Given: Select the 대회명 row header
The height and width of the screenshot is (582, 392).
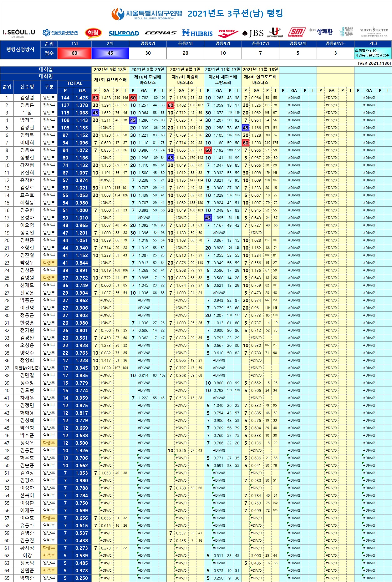Looking at the screenshot, I should coord(46,76).
